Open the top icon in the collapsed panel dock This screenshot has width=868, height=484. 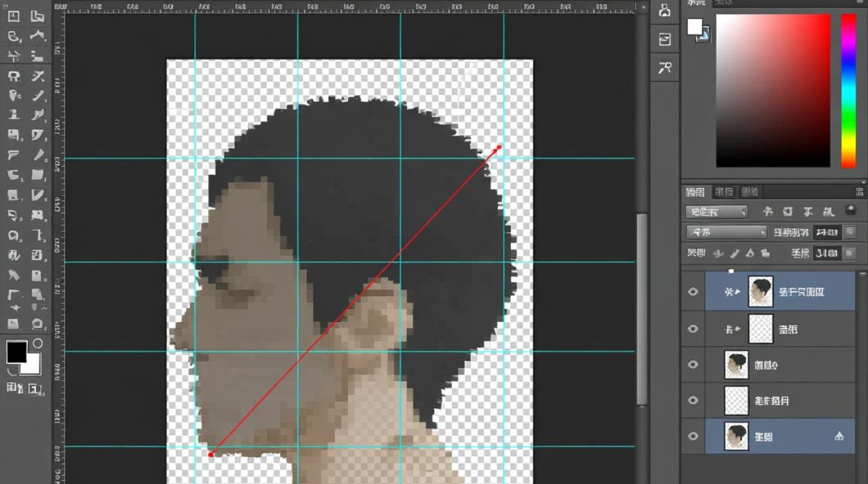click(665, 10)
